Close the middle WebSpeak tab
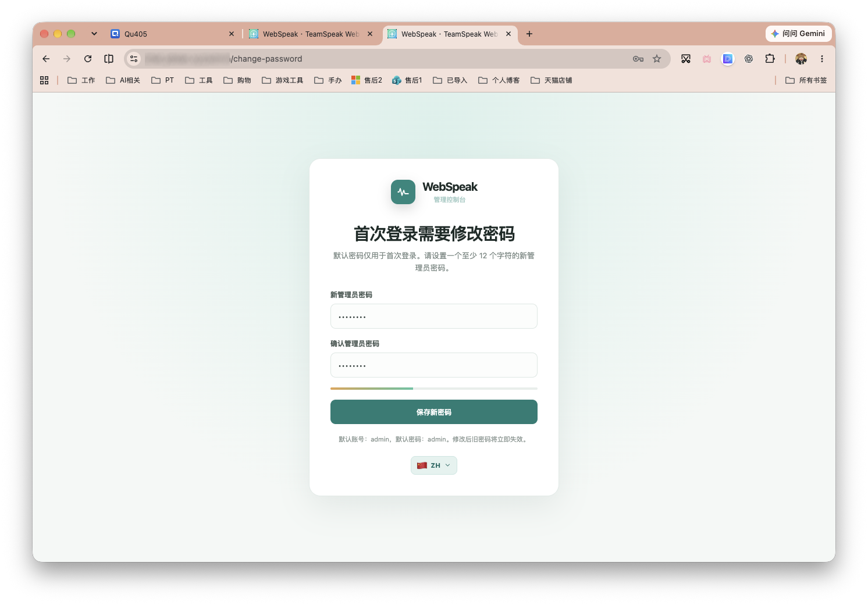Viewport: 868px width, 605px height. coord(370,34)
